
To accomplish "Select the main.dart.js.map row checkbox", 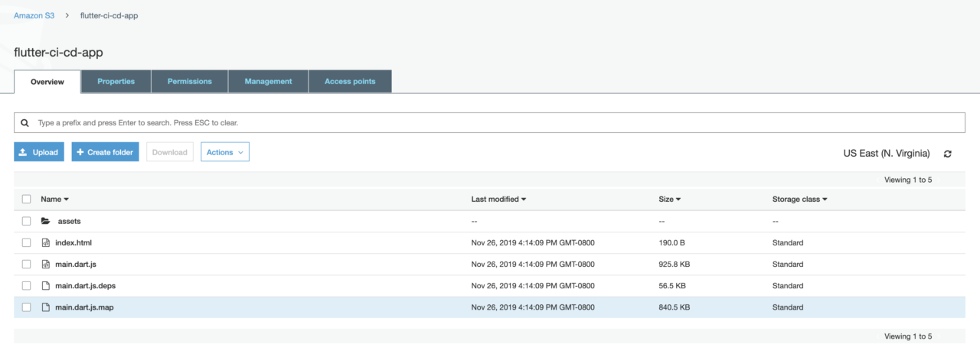I will pyautogui.click(x=26, y=307).
